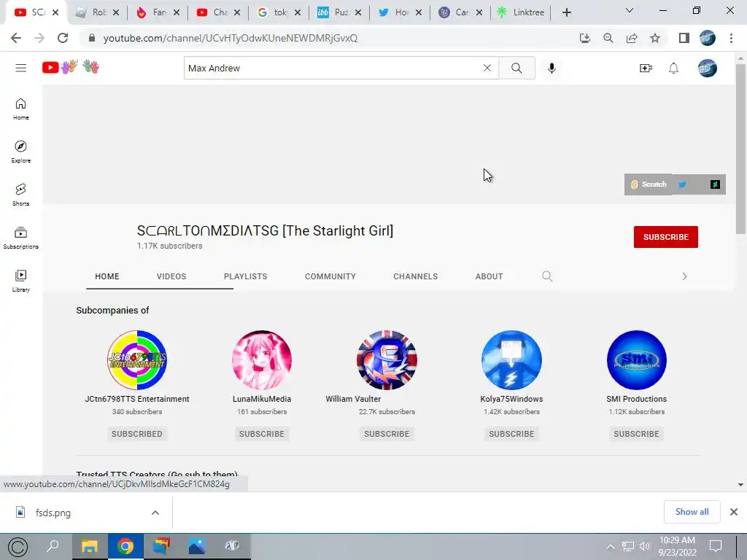This screenshot has height=560, width=747.
Task: Reload the page
Action: 63,38
